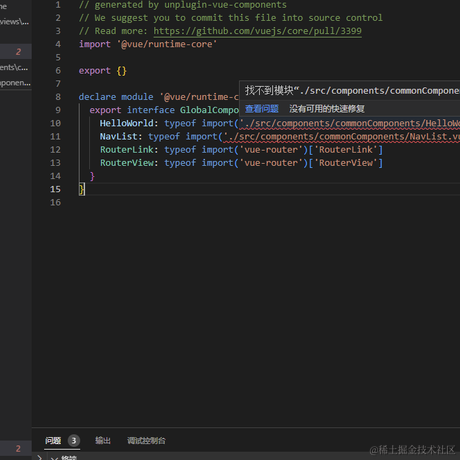
Task: Click the comment about committing file to source control
Action: point(231,18)
